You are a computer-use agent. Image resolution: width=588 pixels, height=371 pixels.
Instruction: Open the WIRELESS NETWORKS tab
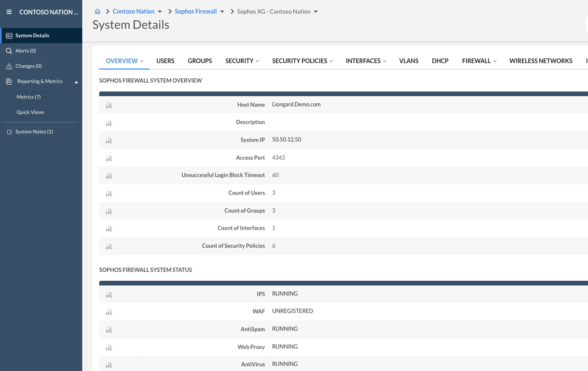541,61
